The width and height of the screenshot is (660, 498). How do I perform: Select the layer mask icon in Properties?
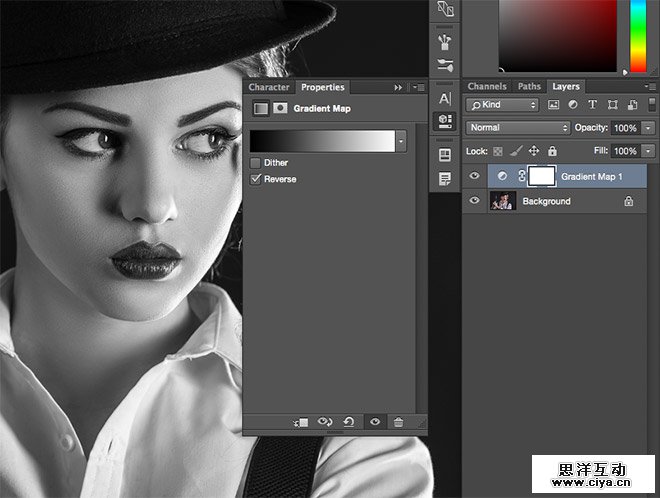click(280, 108)
